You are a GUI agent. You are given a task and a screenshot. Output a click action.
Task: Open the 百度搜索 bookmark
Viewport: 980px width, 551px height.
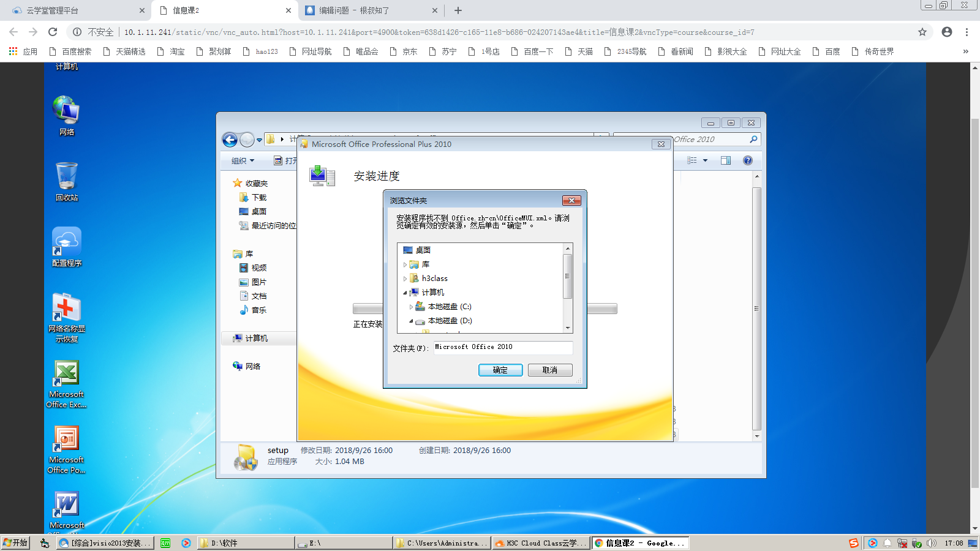[70, 51]
